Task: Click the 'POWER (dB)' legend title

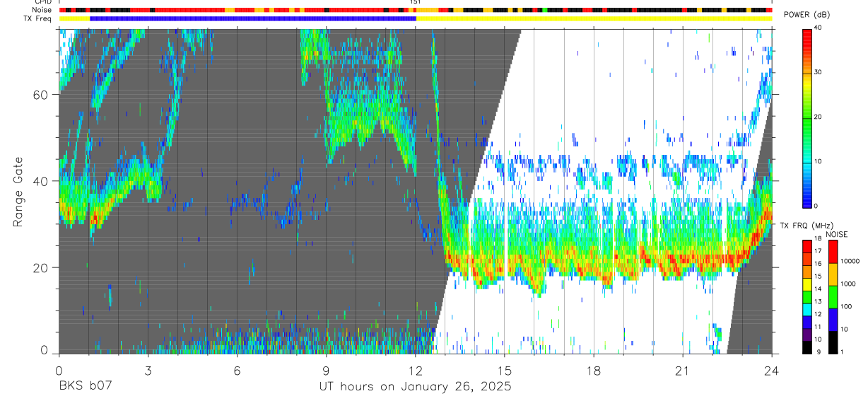Action: 807,15
